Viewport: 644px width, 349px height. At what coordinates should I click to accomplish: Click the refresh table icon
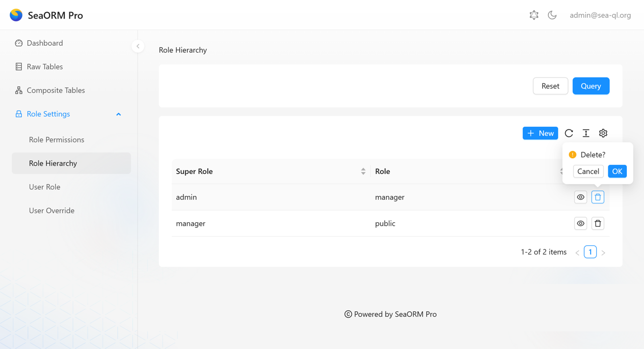click(569, 133)
